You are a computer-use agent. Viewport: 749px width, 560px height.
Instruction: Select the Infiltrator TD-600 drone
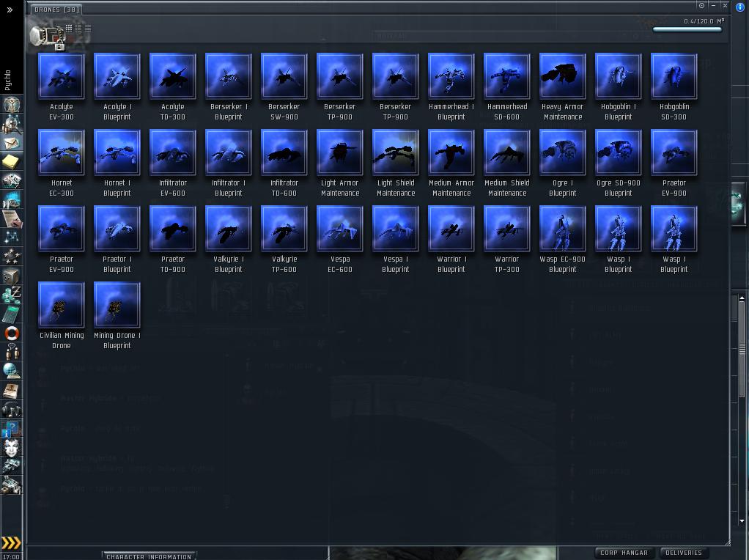[284, 163]
